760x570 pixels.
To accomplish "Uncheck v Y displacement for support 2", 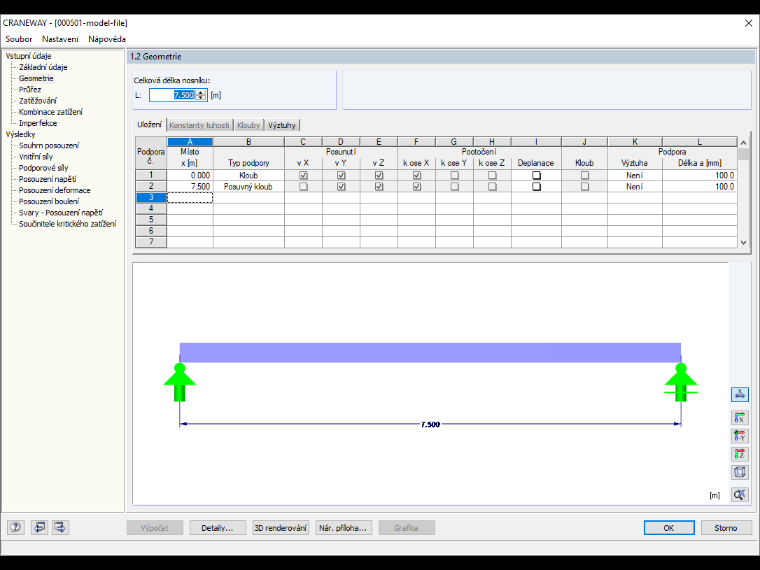I will pos(341,187).
